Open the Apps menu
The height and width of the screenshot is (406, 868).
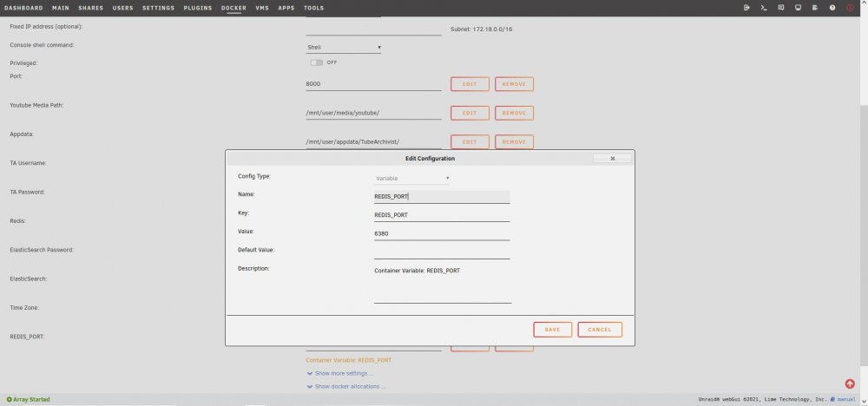286,9
